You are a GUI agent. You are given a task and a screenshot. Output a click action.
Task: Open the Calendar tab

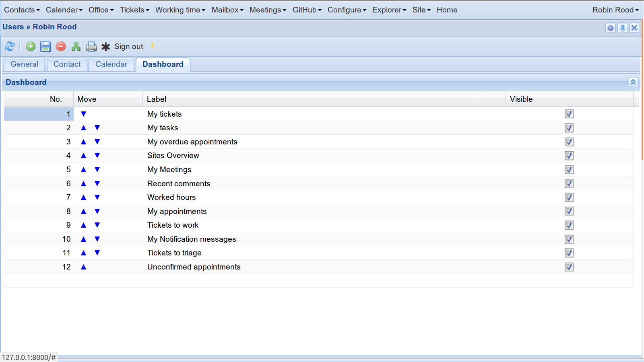click(x=111, y=64)
